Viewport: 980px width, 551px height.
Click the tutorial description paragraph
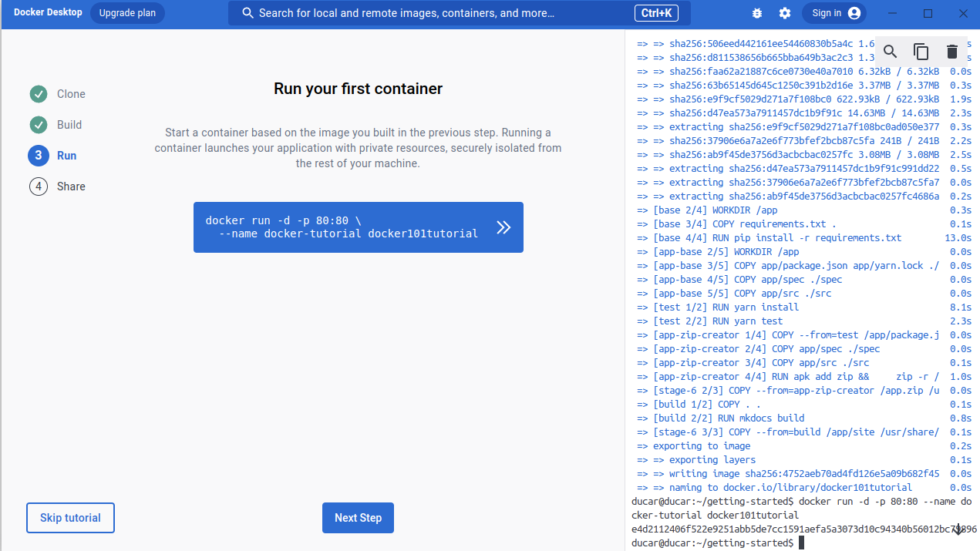(359, 148)
